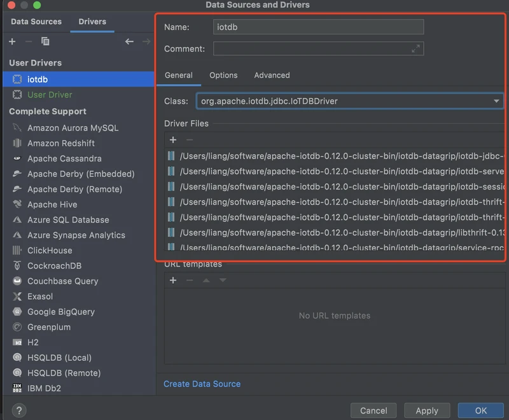Go back with the left arrow icon
The image size is (509, 420).
pos(129,41)
